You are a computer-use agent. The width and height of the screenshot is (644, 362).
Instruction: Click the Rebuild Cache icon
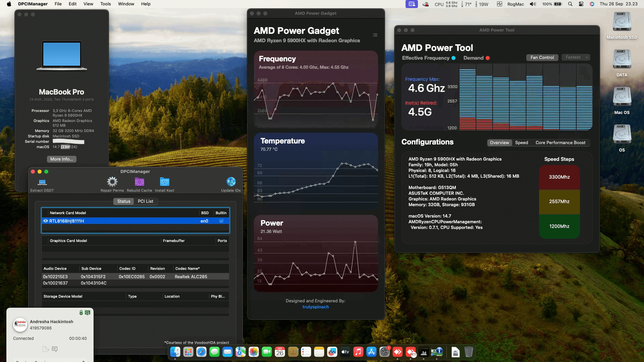coord(139,182)
